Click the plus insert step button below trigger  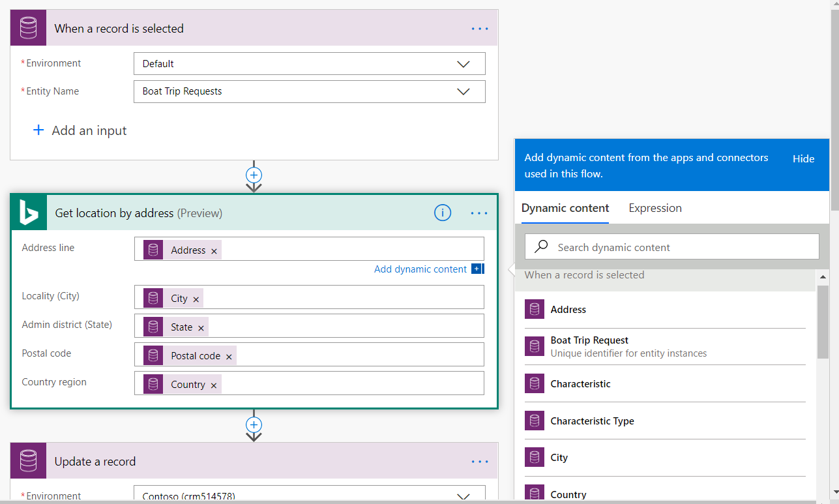click(x=254, y=175)
